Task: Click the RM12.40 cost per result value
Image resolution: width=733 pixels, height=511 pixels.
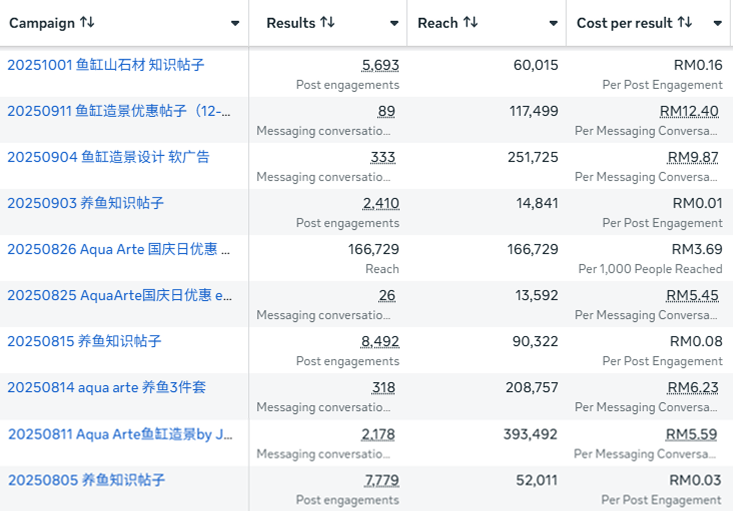Action: pyautogui.click(x=689, y=111)
